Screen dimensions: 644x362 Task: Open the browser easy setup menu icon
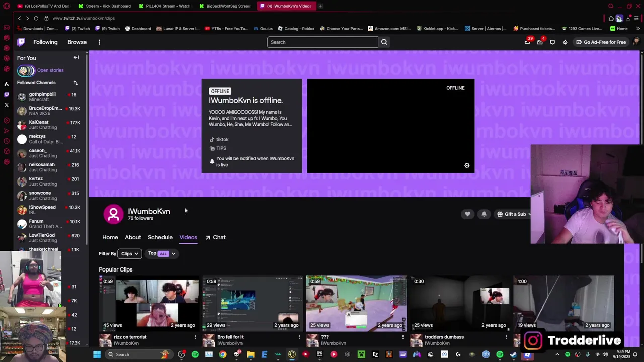(636, 18)
